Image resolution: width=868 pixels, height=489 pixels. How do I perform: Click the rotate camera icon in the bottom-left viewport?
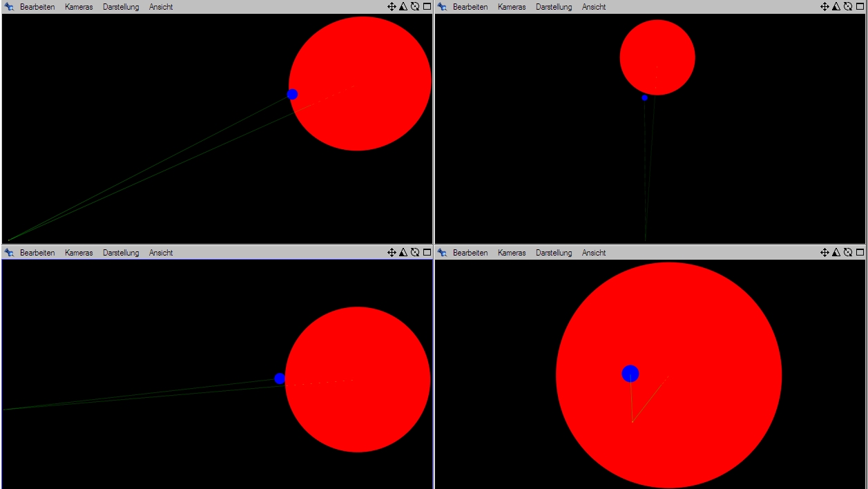coord(415,253)
